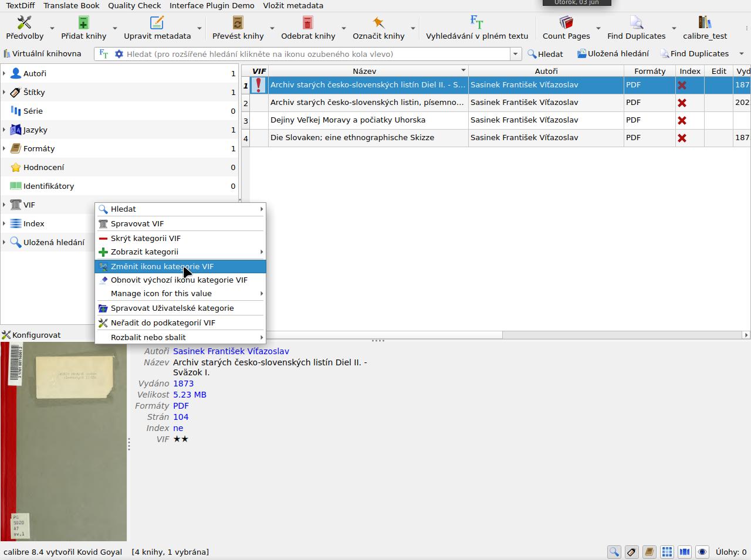Click the Uložená hledání button in the search bar
This screenshot has height=560, width=751.
[x=613, y=54]
